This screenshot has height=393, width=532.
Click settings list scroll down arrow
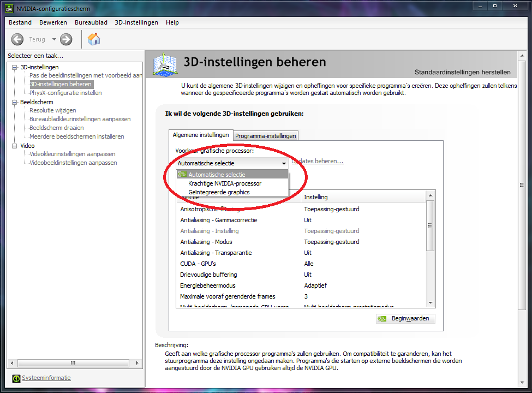tap(430, 303)
